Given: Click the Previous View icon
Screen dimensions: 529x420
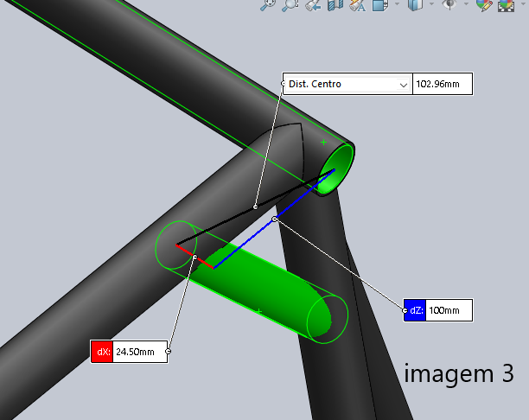Looking at the screenshot, I should tap(313, 5).
